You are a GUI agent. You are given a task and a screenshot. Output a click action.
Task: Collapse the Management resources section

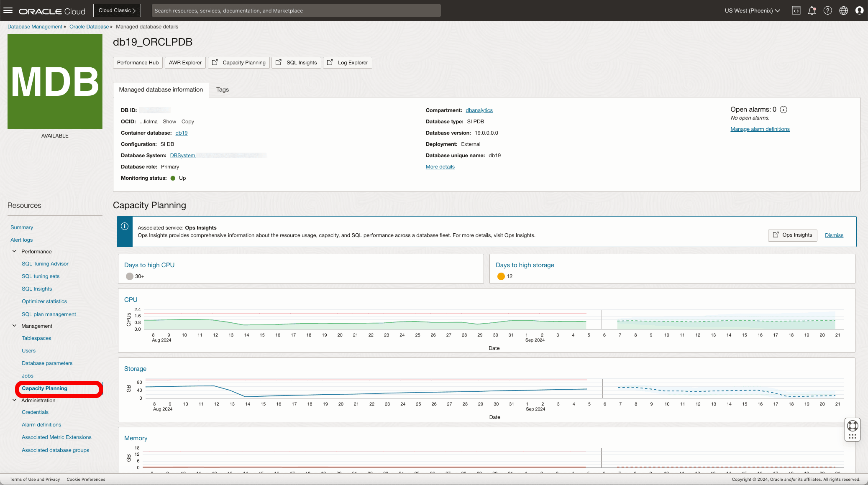[14, 326]
